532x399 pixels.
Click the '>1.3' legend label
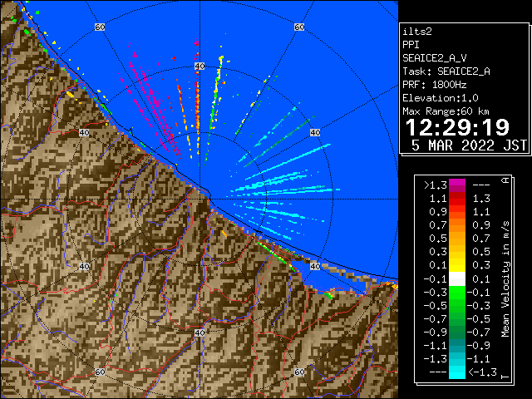436,185
